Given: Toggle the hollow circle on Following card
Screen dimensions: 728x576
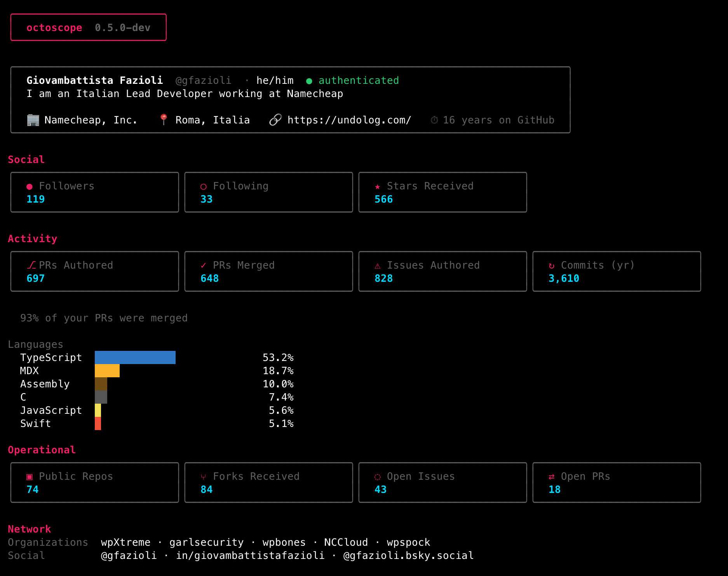Looking at the screenshot, I should pyautogui.click(x=203, y=186).
